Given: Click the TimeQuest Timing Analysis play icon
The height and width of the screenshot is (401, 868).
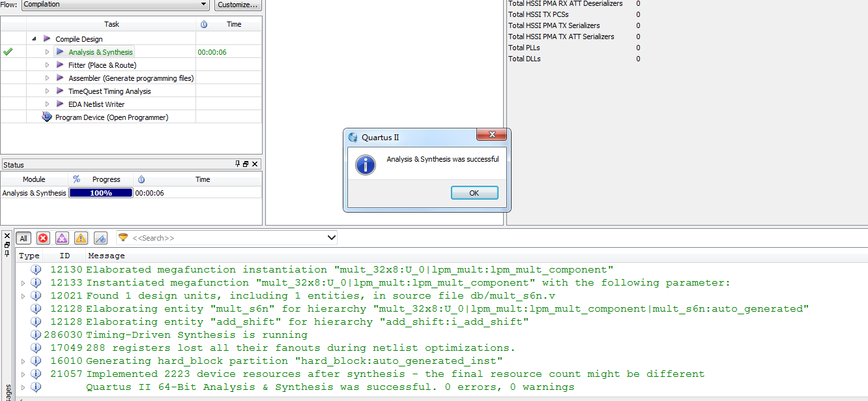Looking at the screenshot, I should click(60, 91).
